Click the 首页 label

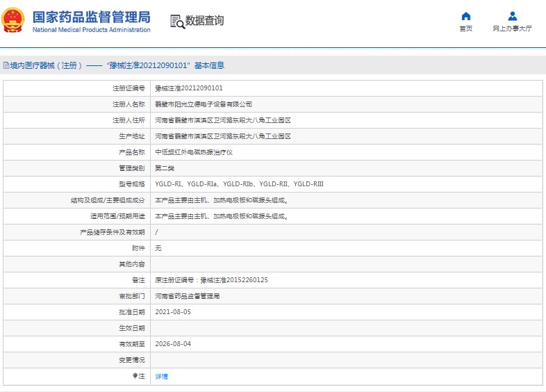[x=466, y=28]
